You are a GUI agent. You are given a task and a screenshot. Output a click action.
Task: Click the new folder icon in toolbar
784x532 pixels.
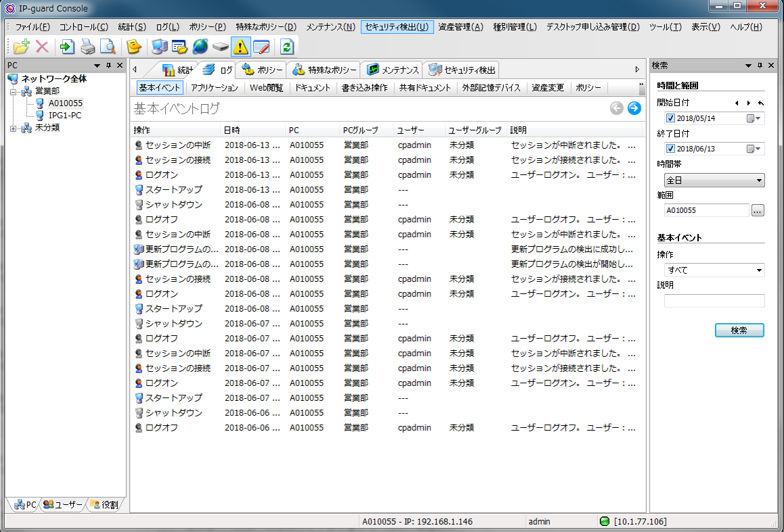coord(22,47)
